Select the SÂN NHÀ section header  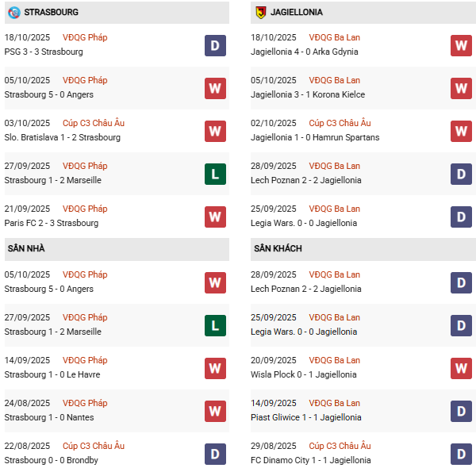(x=26, y=249)
